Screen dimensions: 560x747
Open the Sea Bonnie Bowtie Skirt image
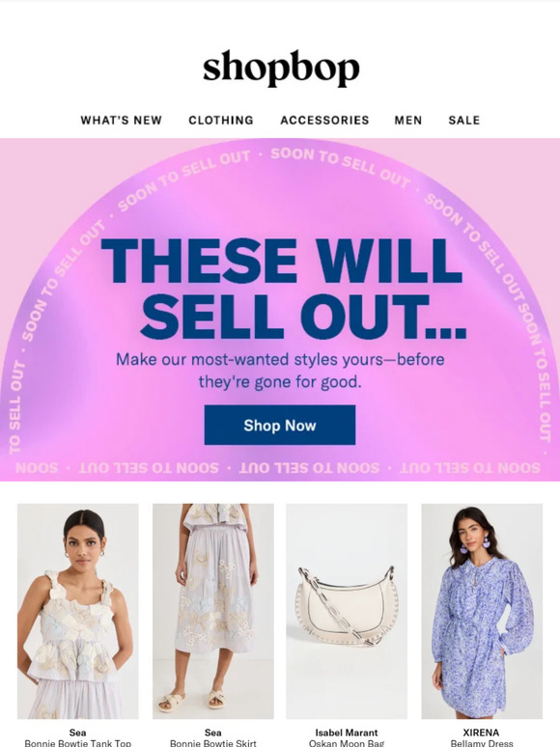(213, 611)
